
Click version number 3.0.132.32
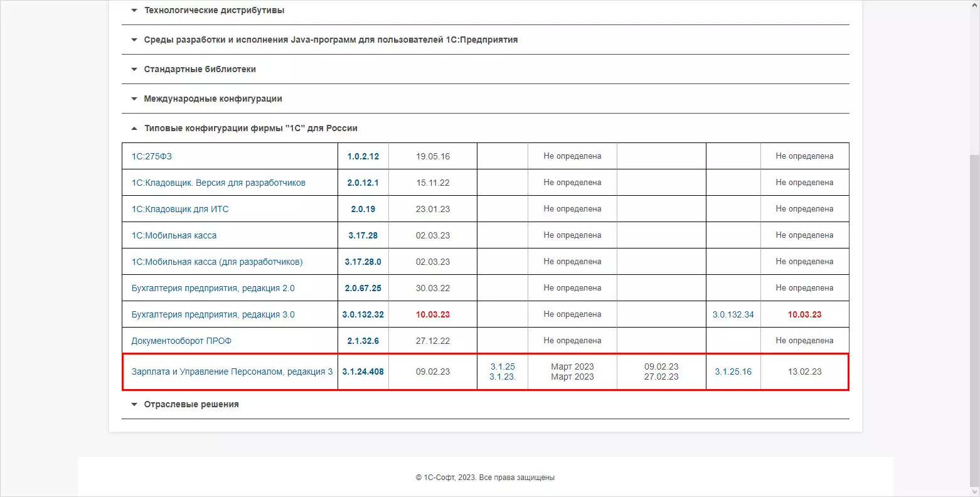[x=363, y=314]
